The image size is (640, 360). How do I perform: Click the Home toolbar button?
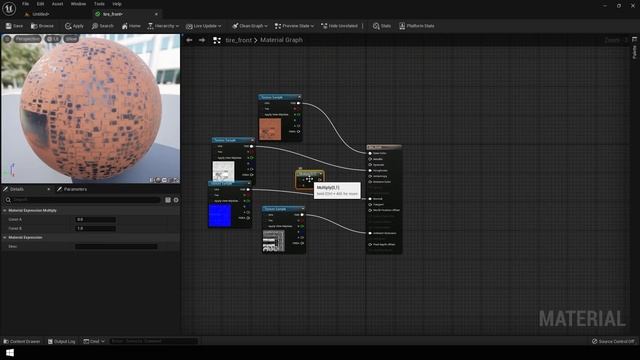click(131, 26)
